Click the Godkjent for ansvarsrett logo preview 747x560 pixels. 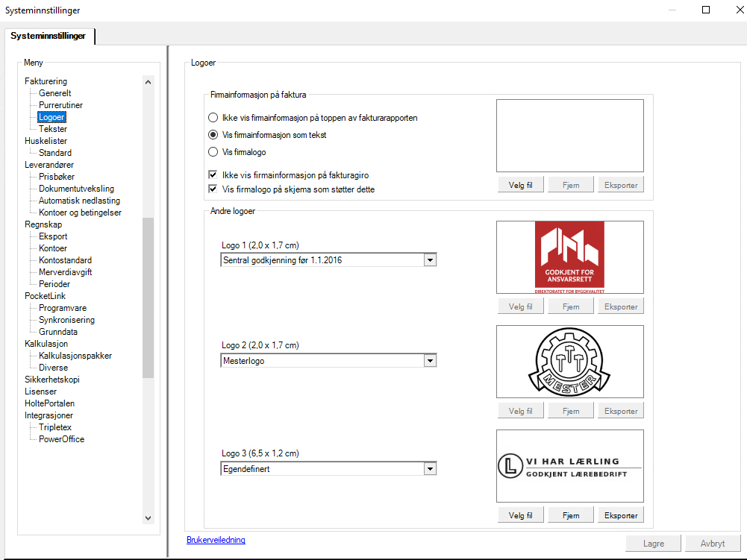point(570,257)
